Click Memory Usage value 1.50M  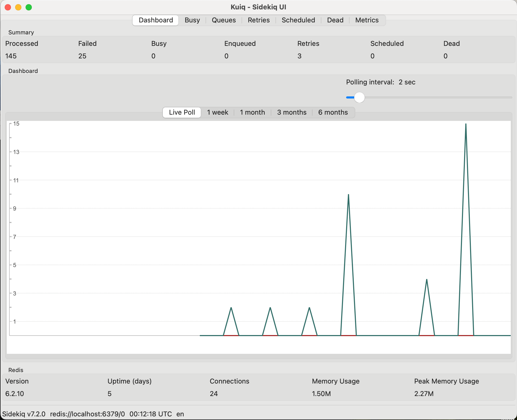321,394
